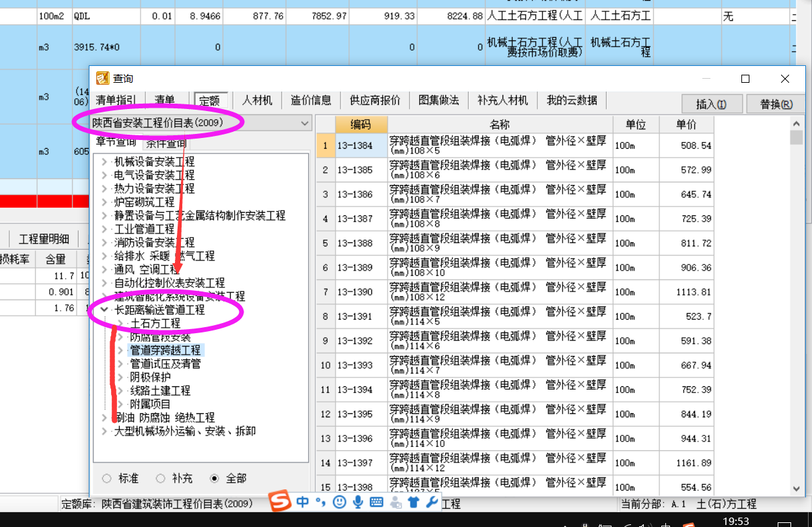Open the IME toolbox wrench icon
The image size is (812, 527).
click(x=432, y=502)
